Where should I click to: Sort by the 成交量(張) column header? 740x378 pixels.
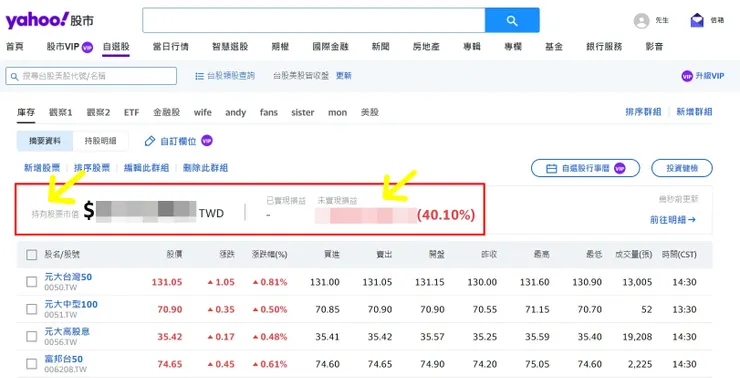click(x=633, y=255)
